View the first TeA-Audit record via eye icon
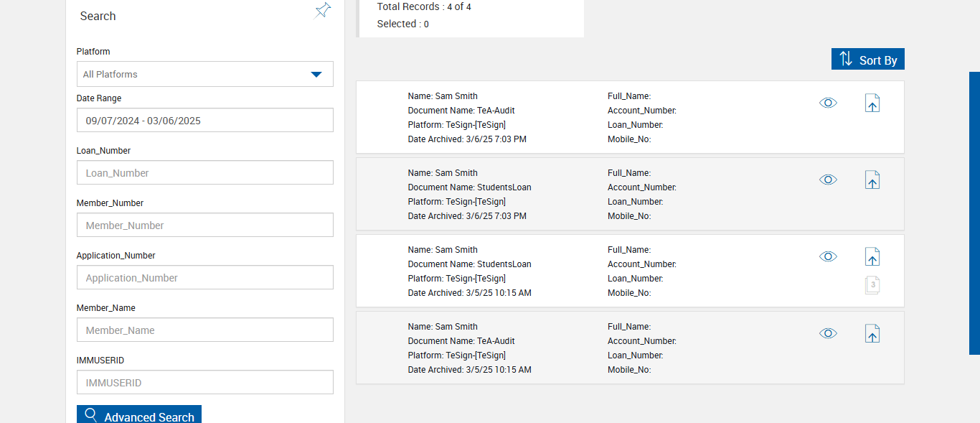The image size is (980, 423). [828, 103]
